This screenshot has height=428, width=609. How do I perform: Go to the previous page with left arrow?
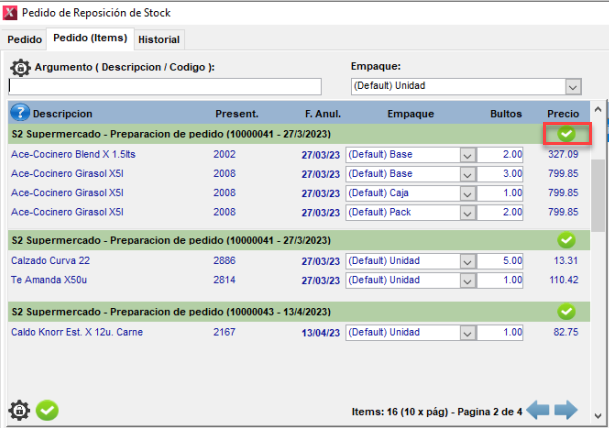[538, 410]
